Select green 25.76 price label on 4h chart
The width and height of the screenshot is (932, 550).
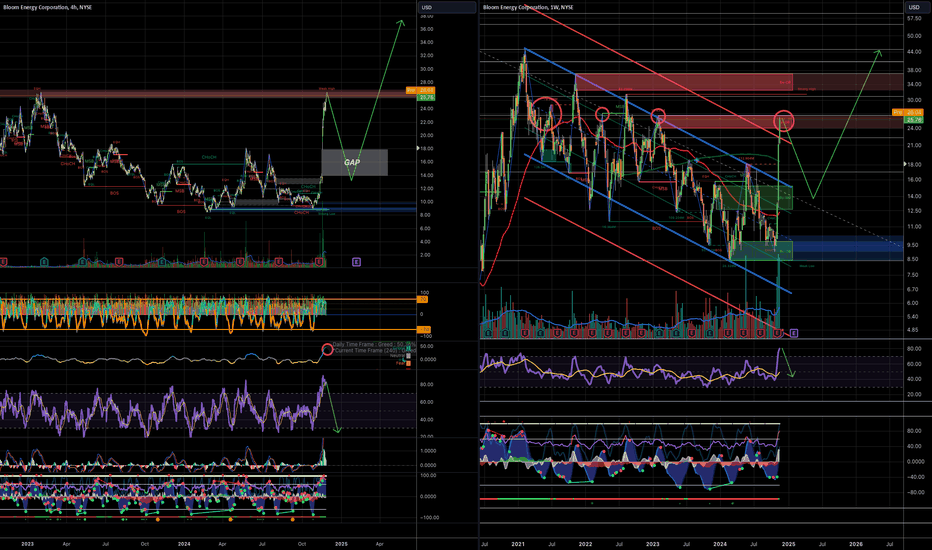tap(427, 97)
